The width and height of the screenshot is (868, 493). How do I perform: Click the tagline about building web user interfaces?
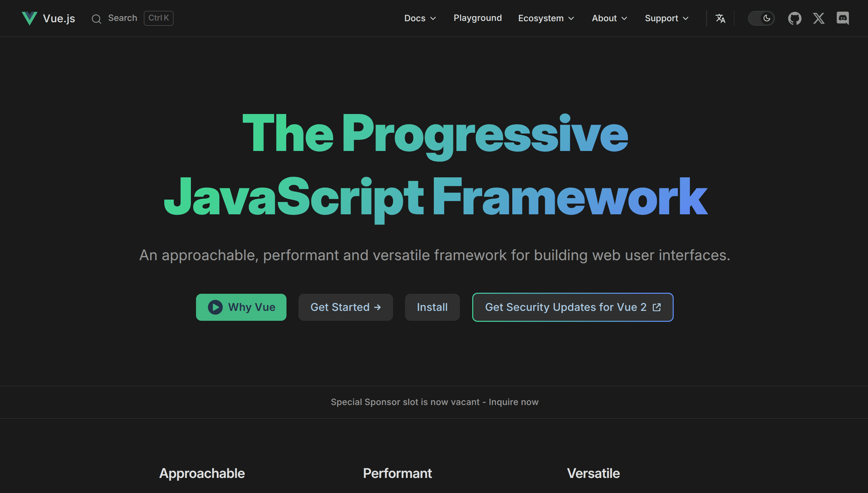click(x=435, y=255)
